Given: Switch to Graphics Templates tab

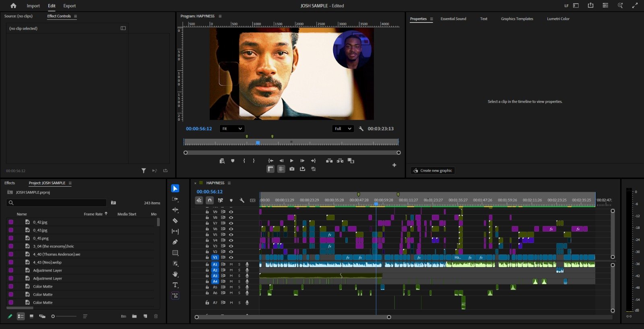Looking at the screenshot, I should (517, 19).
